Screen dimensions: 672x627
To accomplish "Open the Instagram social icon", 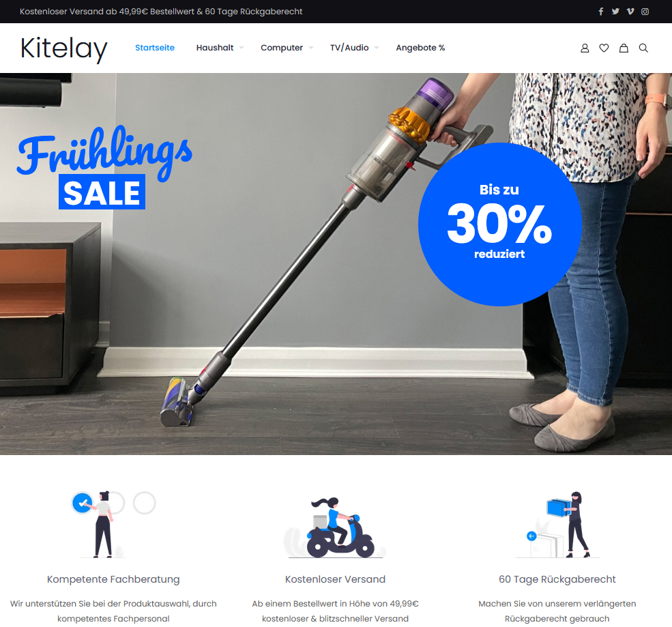I will [x=645, y=12].
